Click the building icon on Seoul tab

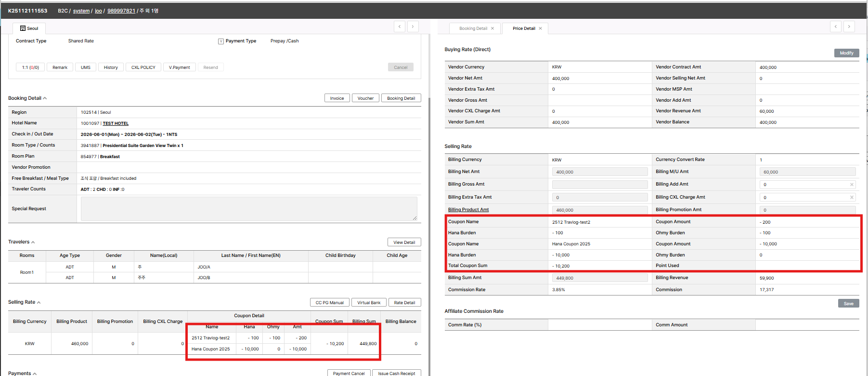click(x=23, y=28)
